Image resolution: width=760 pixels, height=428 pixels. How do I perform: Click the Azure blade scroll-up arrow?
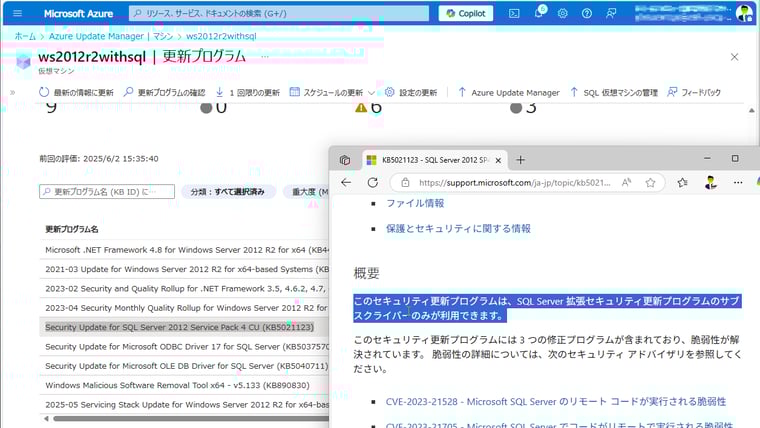(751, 111)
